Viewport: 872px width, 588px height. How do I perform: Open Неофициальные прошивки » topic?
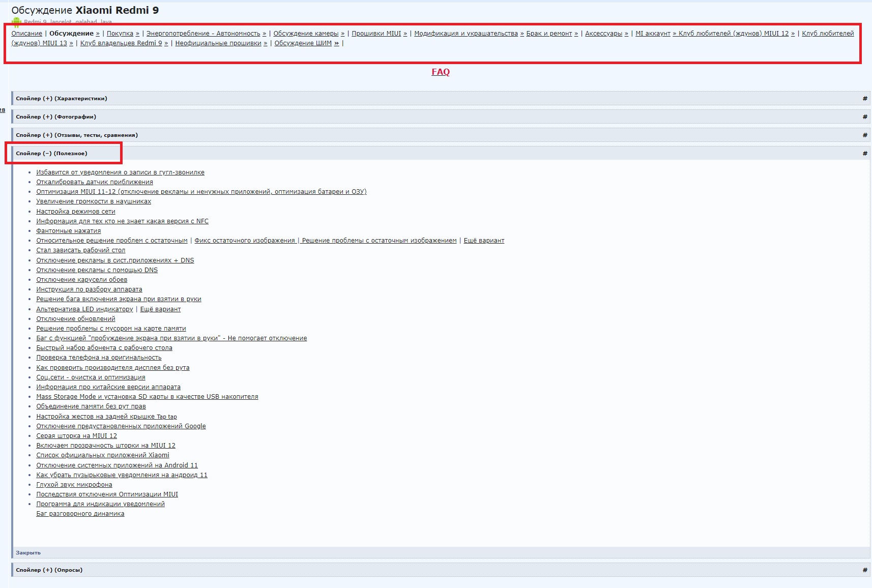pos(221,43)
